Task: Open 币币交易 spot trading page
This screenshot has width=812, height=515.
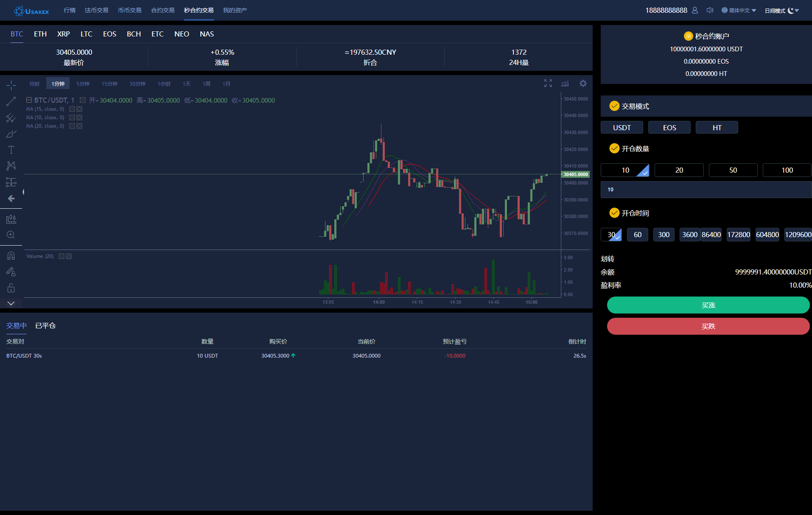Action: tap(130, 10)
